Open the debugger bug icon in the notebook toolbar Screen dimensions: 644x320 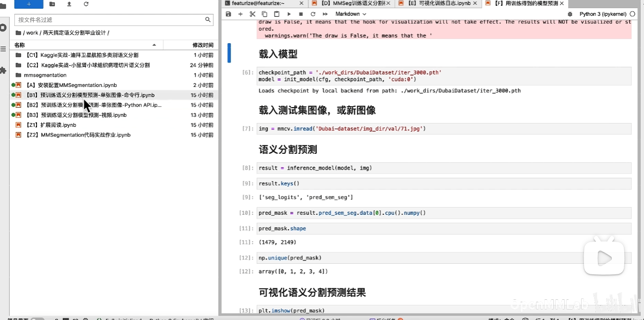coord(570,14)
